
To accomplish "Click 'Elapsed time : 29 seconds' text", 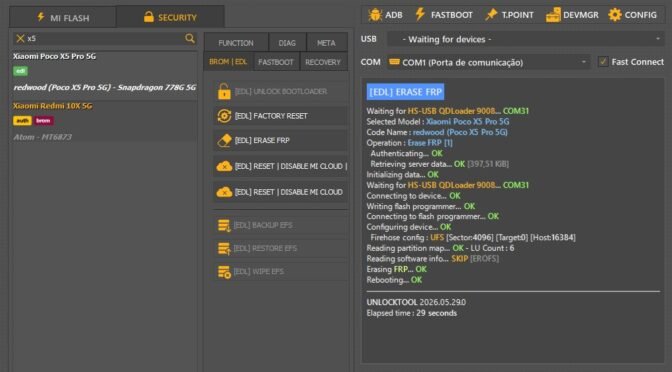I will [411, 313].
